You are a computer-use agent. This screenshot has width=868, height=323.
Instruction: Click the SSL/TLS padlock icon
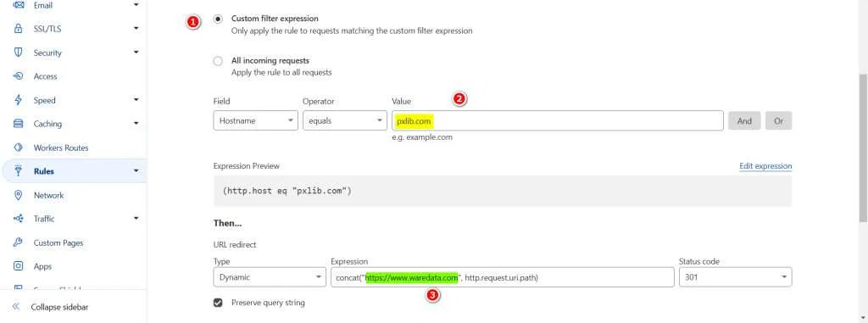point(19,29)
